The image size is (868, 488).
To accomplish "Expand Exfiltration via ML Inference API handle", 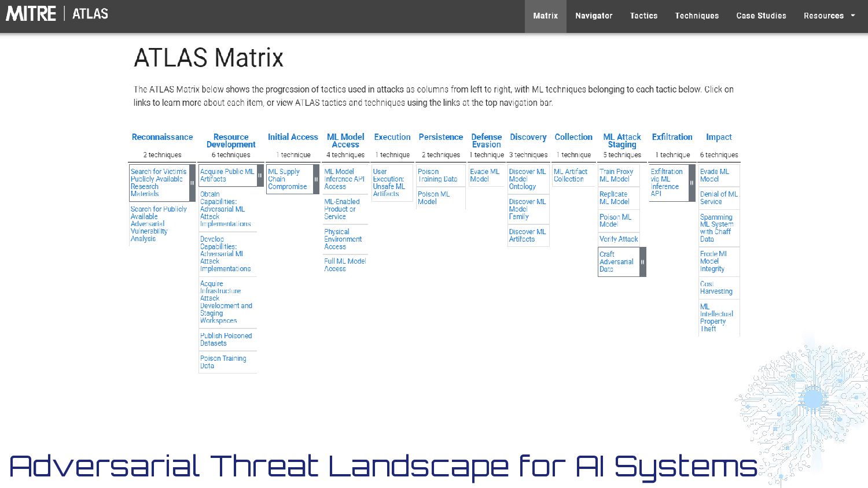I will pos(692,183).
